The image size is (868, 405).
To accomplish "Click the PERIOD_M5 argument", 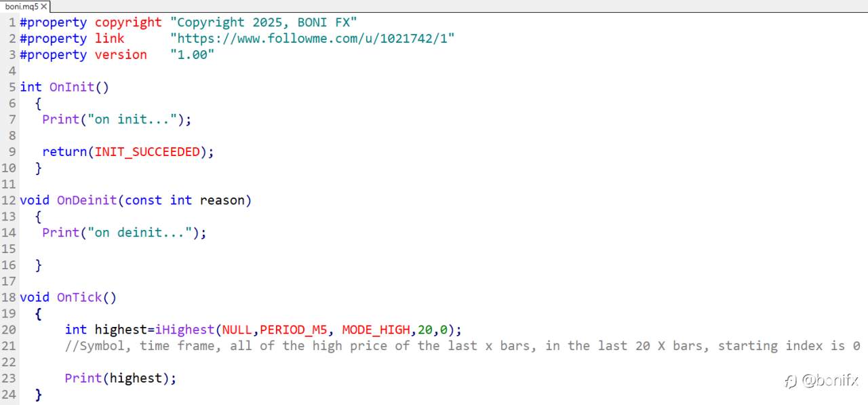I will click(x=293, y=330).
